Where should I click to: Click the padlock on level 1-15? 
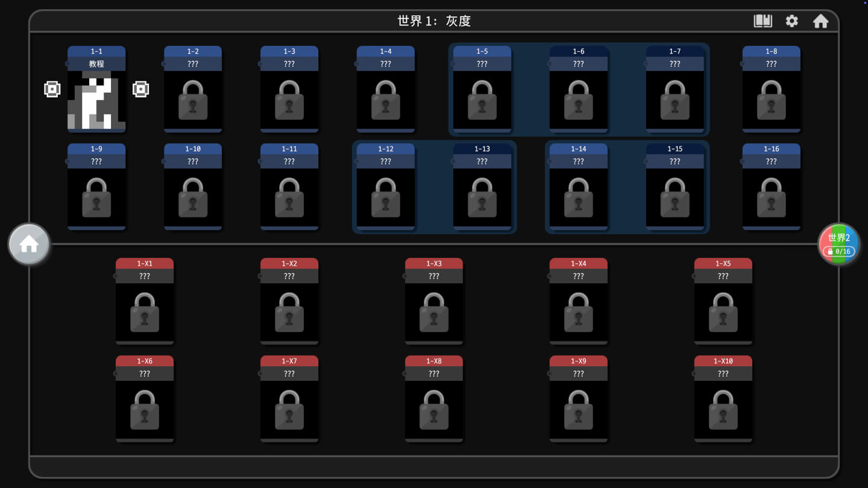point(675,198)
